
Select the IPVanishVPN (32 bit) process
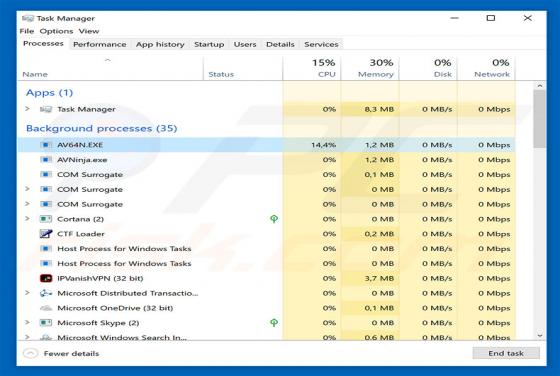coord(100,278)
